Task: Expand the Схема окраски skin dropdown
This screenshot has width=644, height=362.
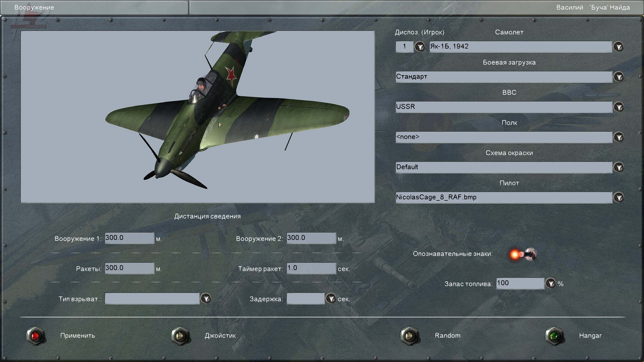Action: click(618, 167)
